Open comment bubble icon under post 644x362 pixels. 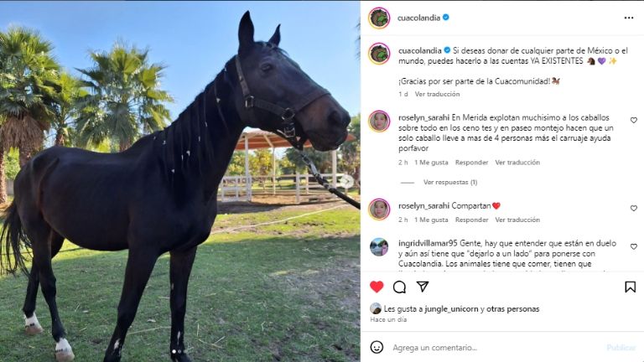(x=399, y=287)
